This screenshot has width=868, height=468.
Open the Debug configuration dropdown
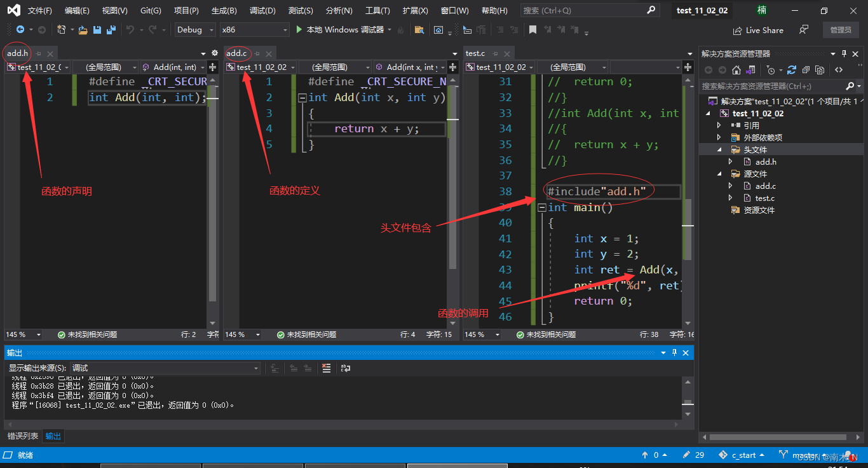(194, 29)
